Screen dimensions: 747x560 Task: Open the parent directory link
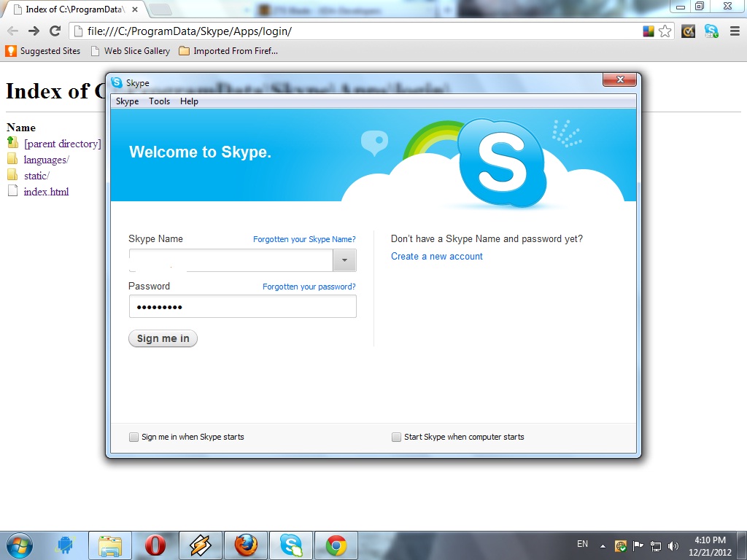click(x=63, y=144)
